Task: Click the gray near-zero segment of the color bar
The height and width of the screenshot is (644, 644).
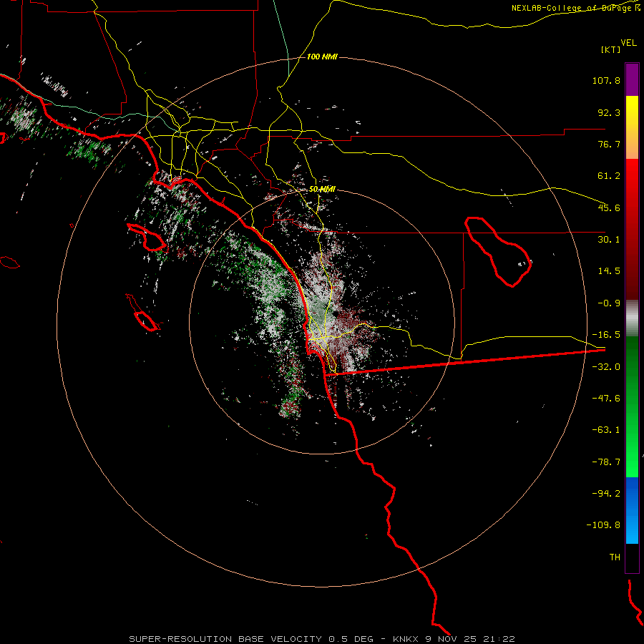Action: point(632,318)
